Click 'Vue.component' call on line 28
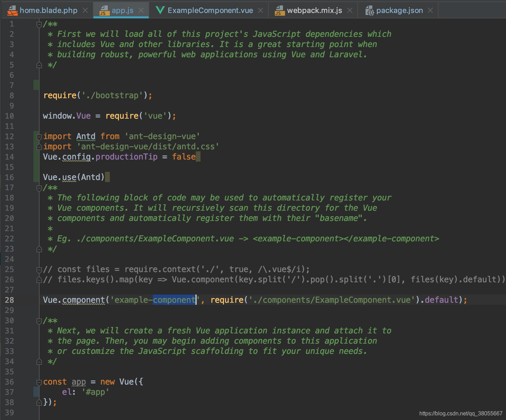This screenshot has height=420, width=506. [74, 300]
